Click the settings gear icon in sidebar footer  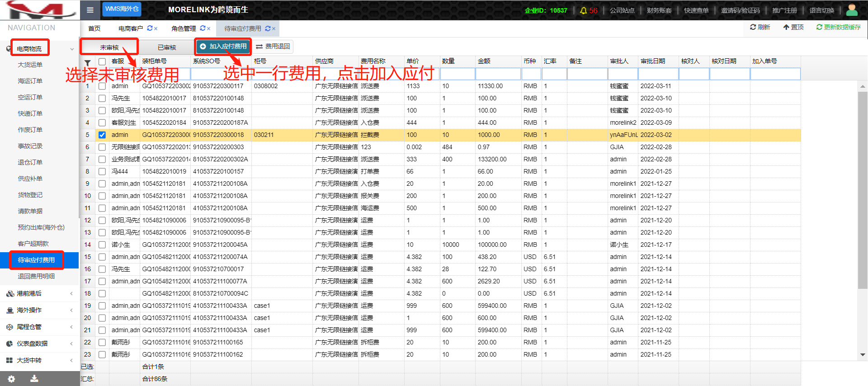click(x=11, y=379)
